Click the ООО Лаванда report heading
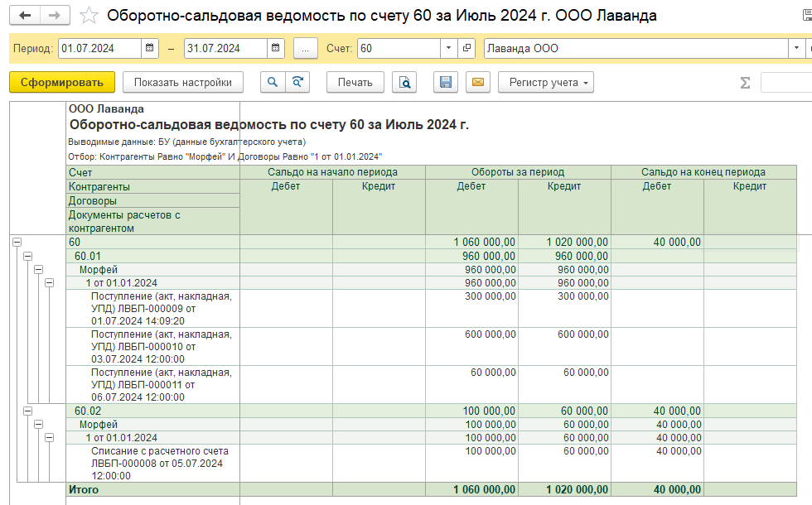 106,109
